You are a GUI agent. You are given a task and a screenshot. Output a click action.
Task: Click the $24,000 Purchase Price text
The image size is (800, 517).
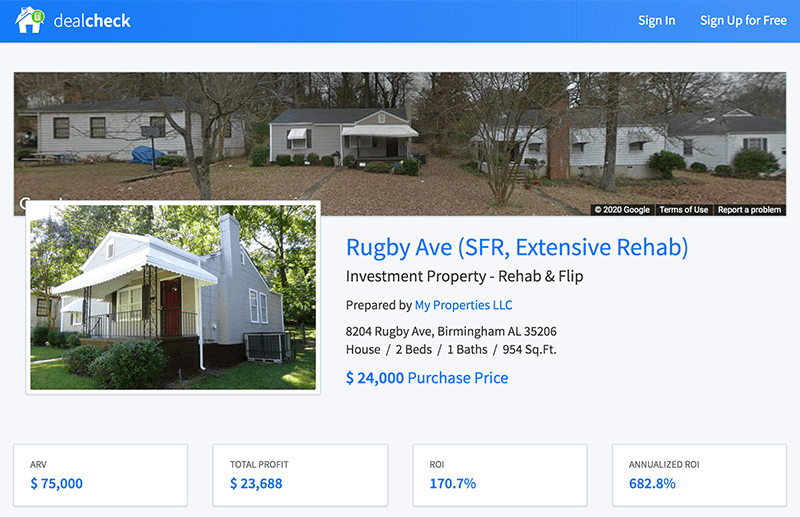pos(427,378)
